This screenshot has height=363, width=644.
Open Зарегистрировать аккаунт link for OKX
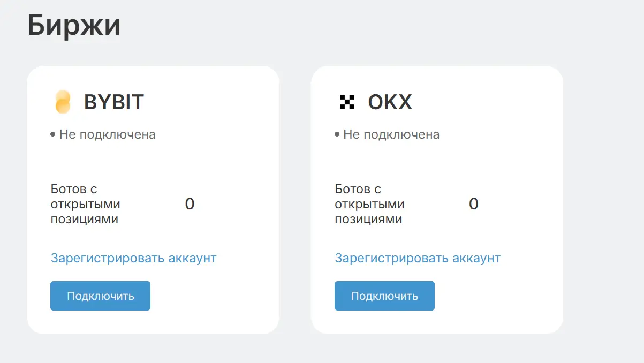coord(418,258)
